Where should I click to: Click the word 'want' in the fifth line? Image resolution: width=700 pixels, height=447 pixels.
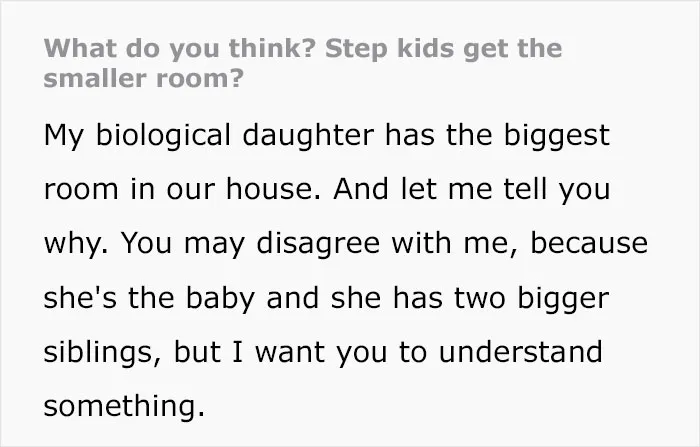click(x=289, y=352)
